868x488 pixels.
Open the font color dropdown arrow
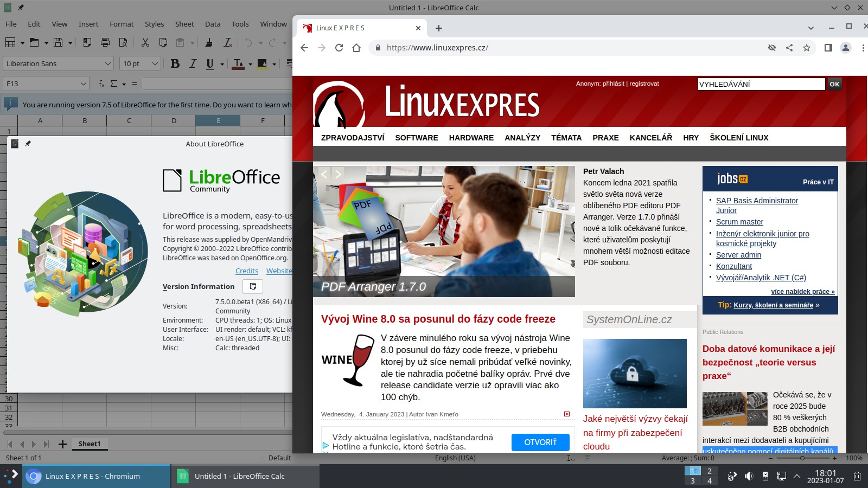[250, 64]
